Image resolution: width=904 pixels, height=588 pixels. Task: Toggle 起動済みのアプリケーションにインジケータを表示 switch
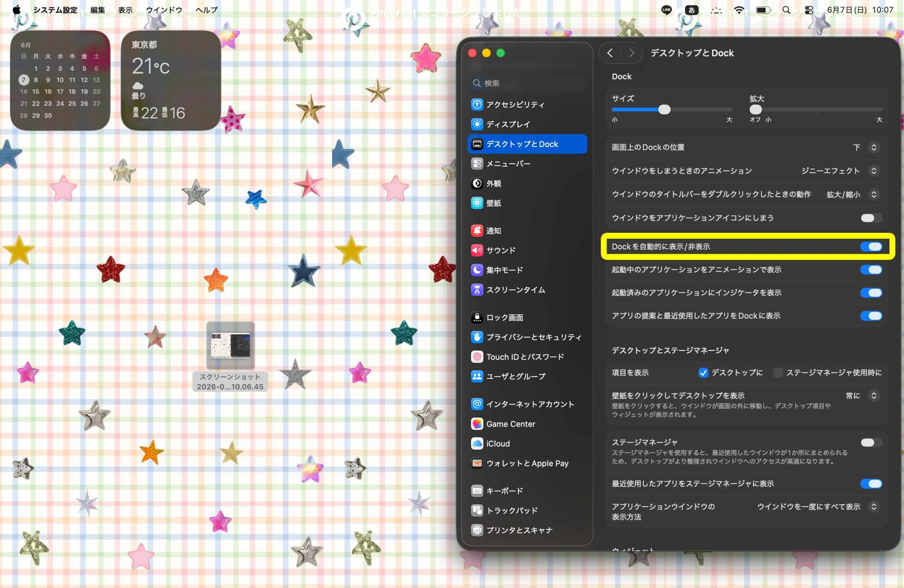point(871,293)
